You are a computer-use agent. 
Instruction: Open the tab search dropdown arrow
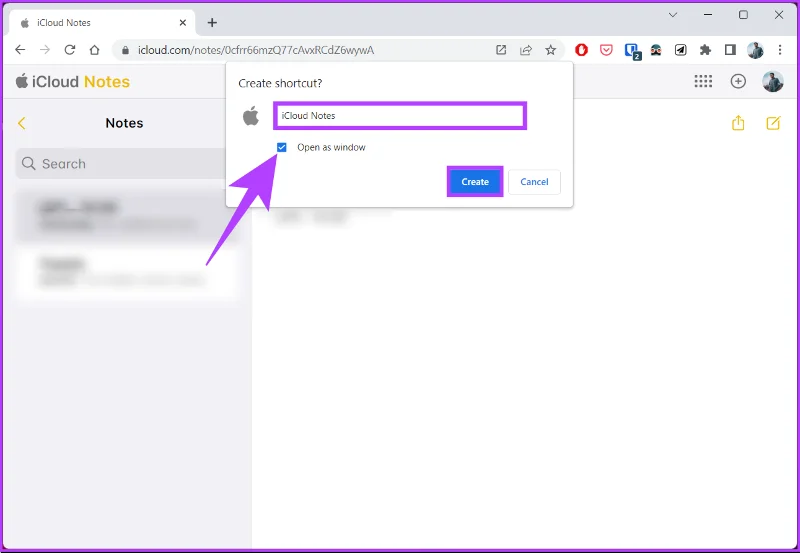click(673, 15)
